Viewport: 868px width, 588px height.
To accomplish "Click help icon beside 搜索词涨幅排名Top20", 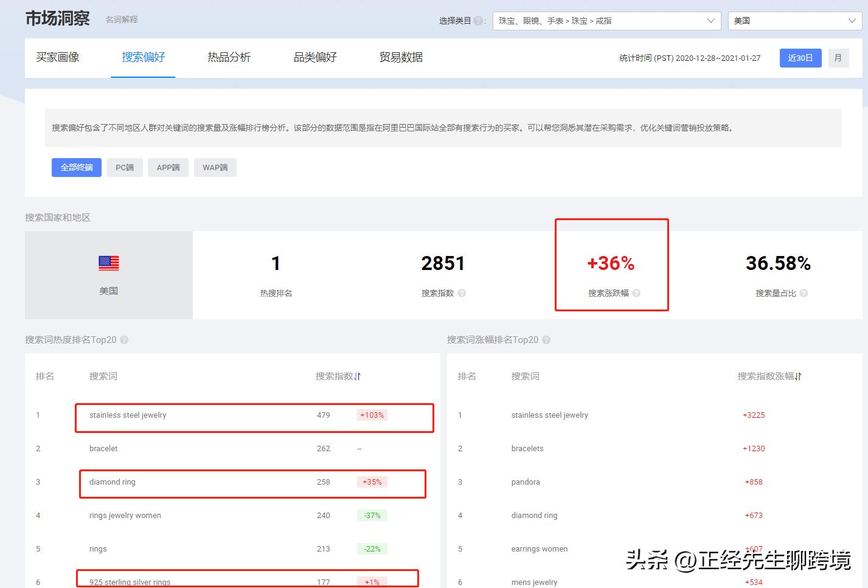I will (546, 340).
